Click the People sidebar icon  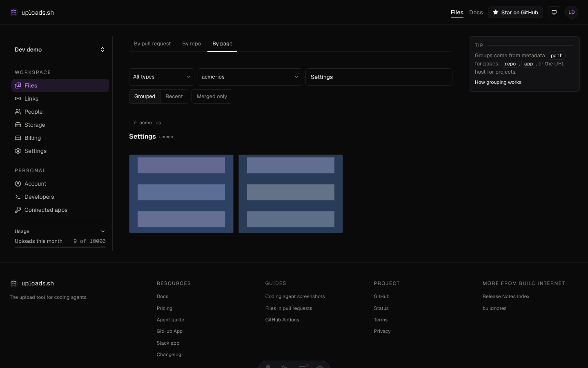click(x=18, y=112)
